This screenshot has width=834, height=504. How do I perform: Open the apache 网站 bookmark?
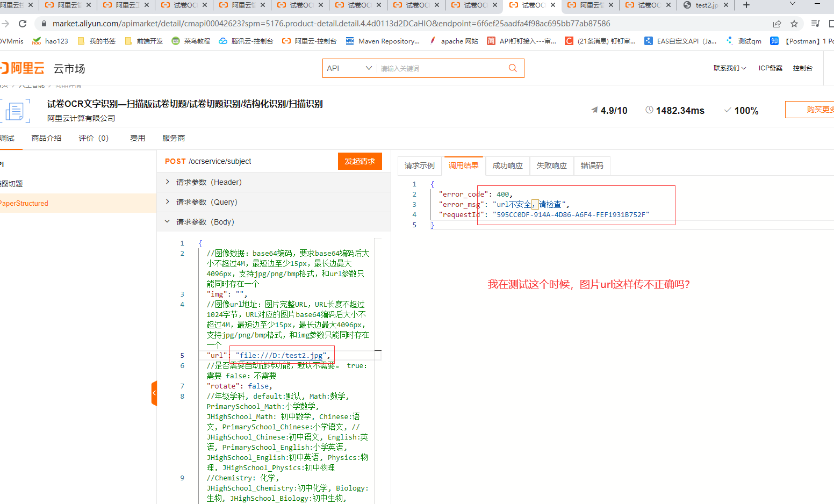[x=454, y=41]
